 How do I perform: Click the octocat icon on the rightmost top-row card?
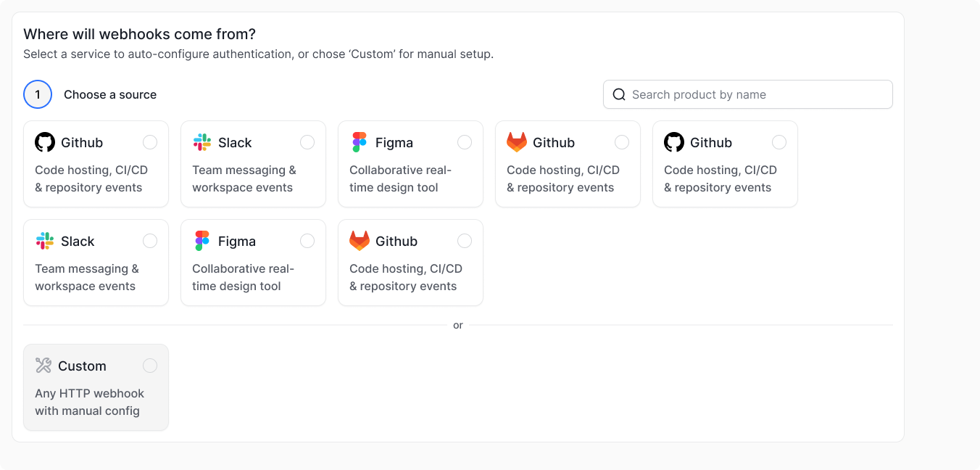click(674, 142)
